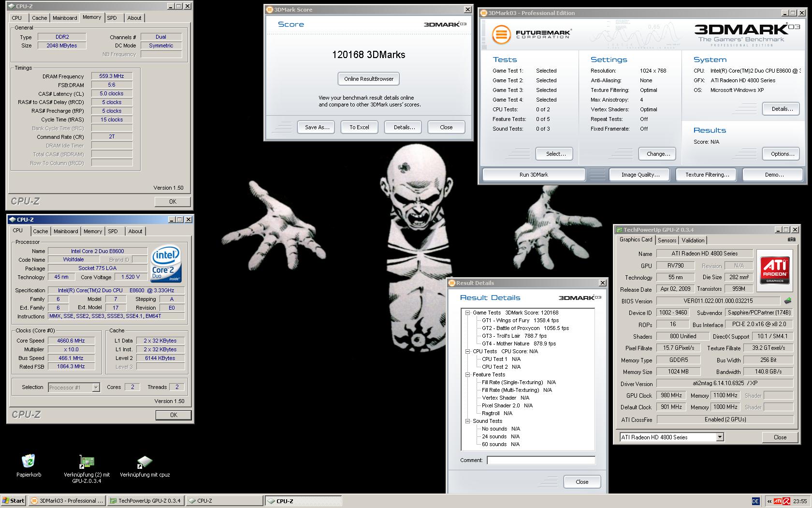Click the Futuremark orange logo
Image resolution: width=812 pixels, height=508 pixels.
pos(501,34)
